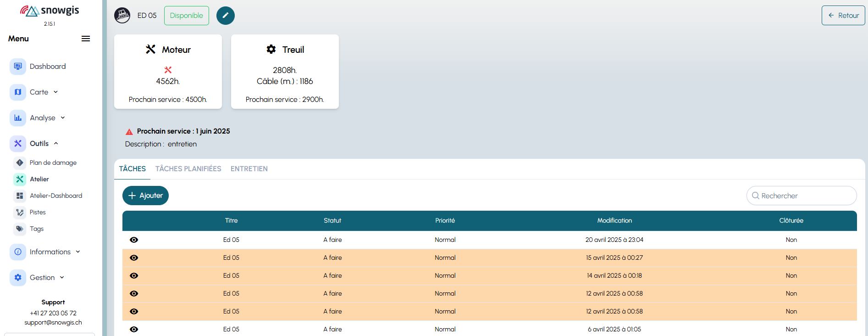Screen dimensions: 868x336
Task: Click the green Disponible status badge
Action: [x=186, y=16]
